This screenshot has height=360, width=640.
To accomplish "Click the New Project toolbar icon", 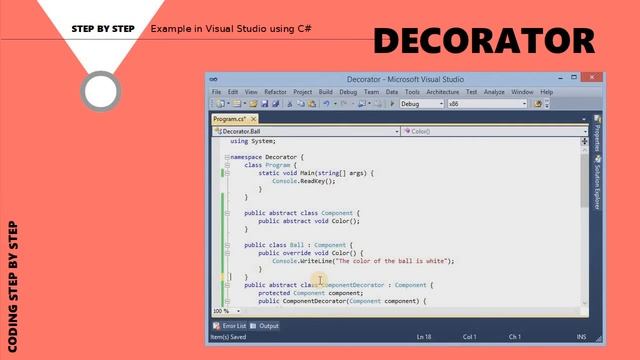I will [x=220, y=104].
